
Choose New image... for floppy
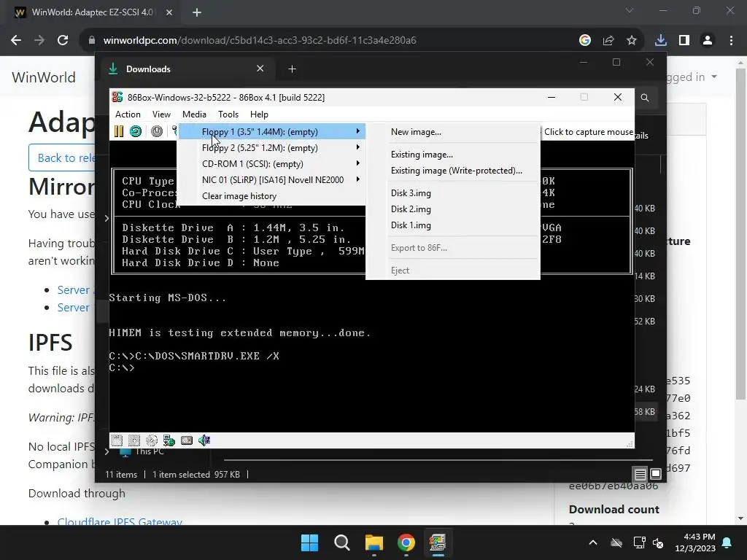click(x=453, y=132)
